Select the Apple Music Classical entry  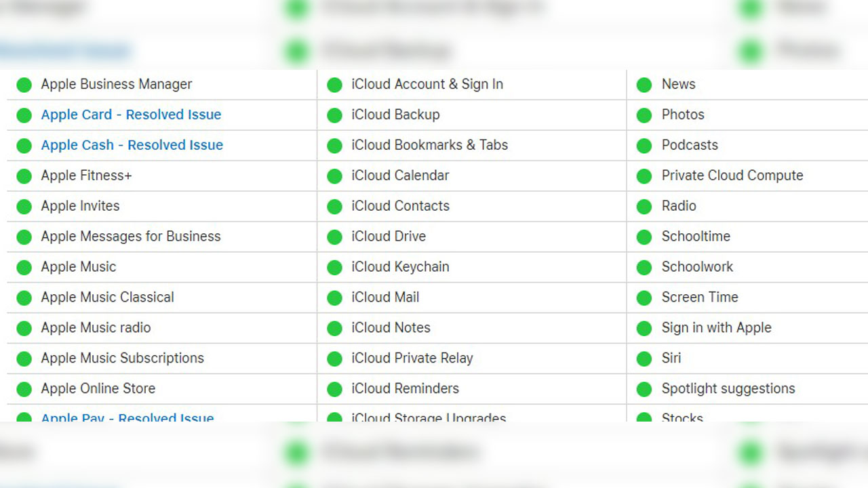[x=107, y=297]
